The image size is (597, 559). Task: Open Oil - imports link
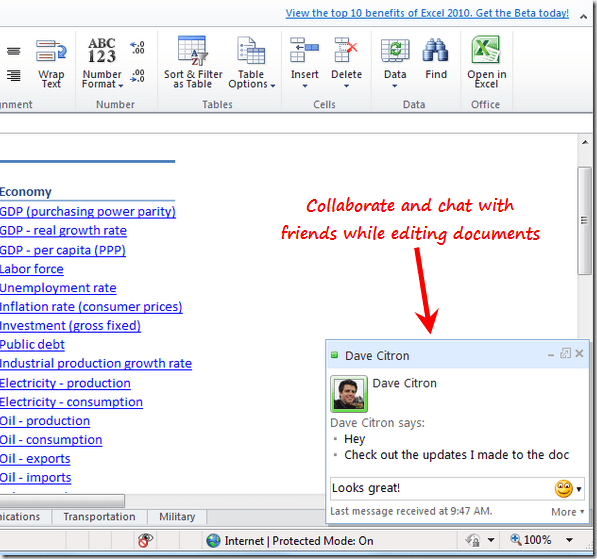pyautogui.click(x=35, y=478)
